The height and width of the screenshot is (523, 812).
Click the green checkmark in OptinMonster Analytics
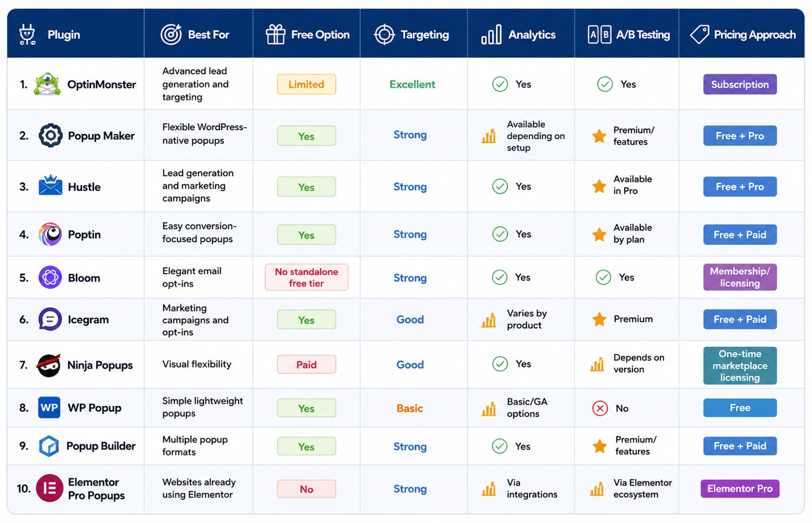pos(500,84)
